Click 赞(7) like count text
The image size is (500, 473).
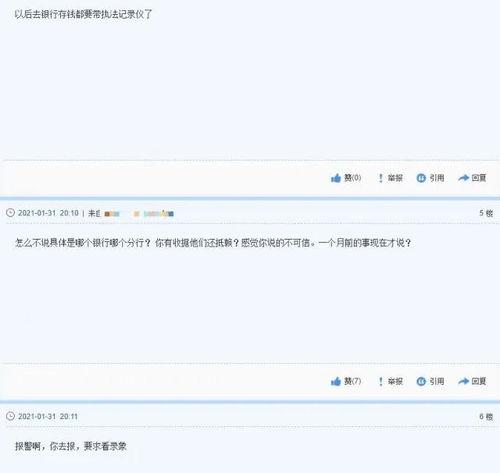coord(353,381)
